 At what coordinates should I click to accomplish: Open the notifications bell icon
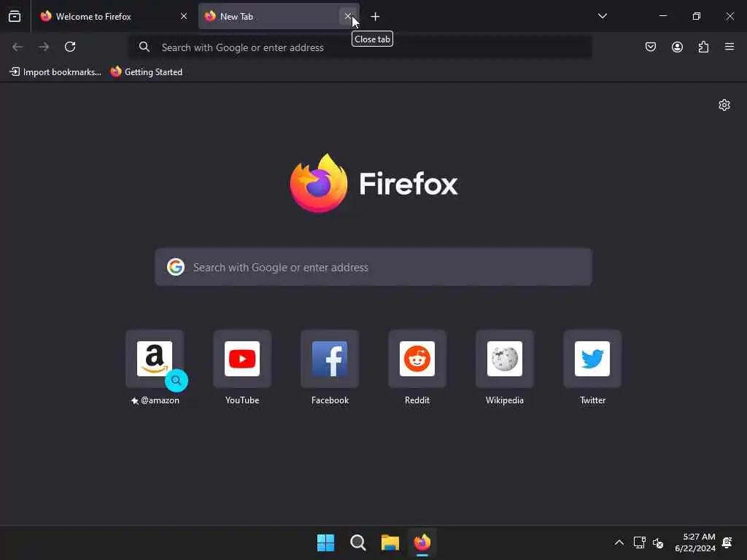pos(727,542)
